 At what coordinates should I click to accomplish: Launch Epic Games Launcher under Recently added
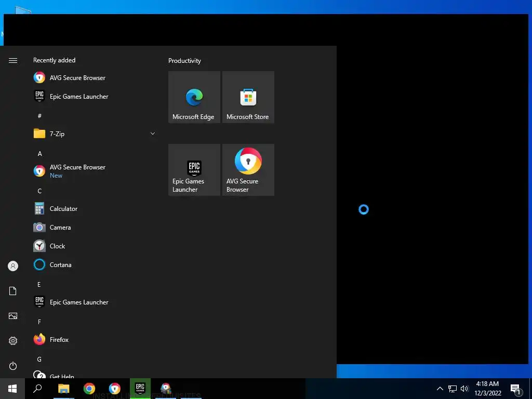(95, 96)
